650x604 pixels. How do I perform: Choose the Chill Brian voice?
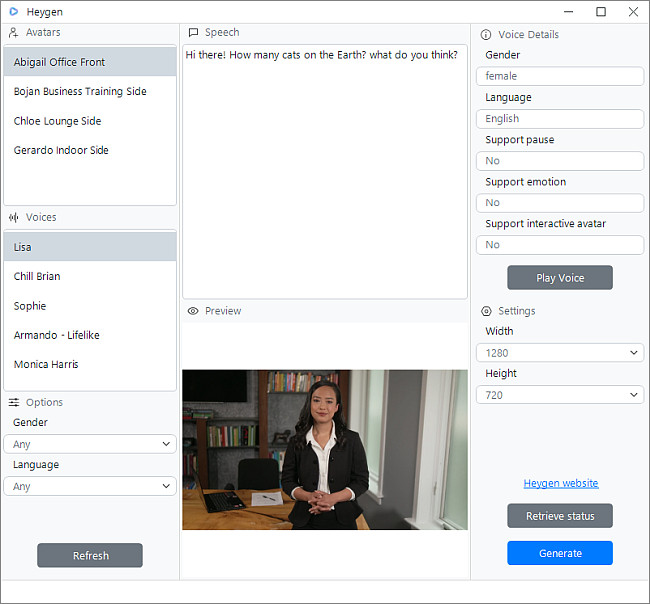click(90, 276)
